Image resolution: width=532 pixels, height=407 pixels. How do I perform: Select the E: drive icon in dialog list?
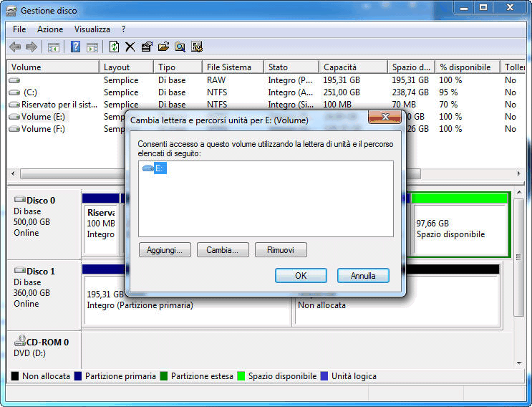tap(148, 168)
